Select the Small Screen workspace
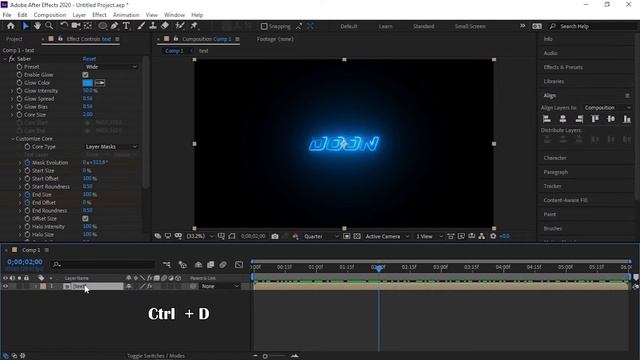Image resolution: width=640 pixels, height=360 pixels. (x=470, y=26)
